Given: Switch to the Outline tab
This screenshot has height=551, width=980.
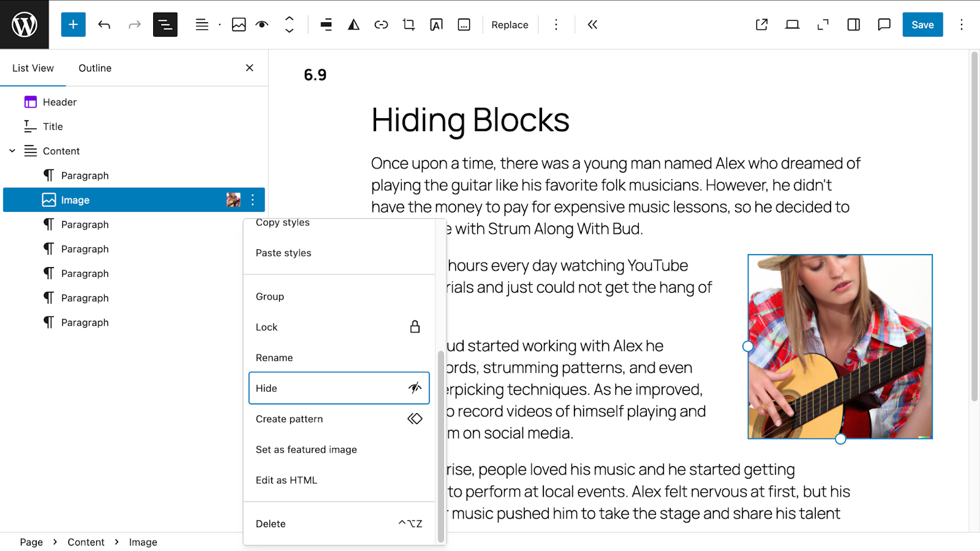Looking at the screenshot, I should [94, 68].
